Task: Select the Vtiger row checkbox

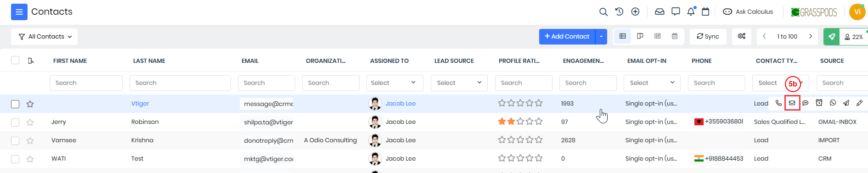Action: [15, 104]
